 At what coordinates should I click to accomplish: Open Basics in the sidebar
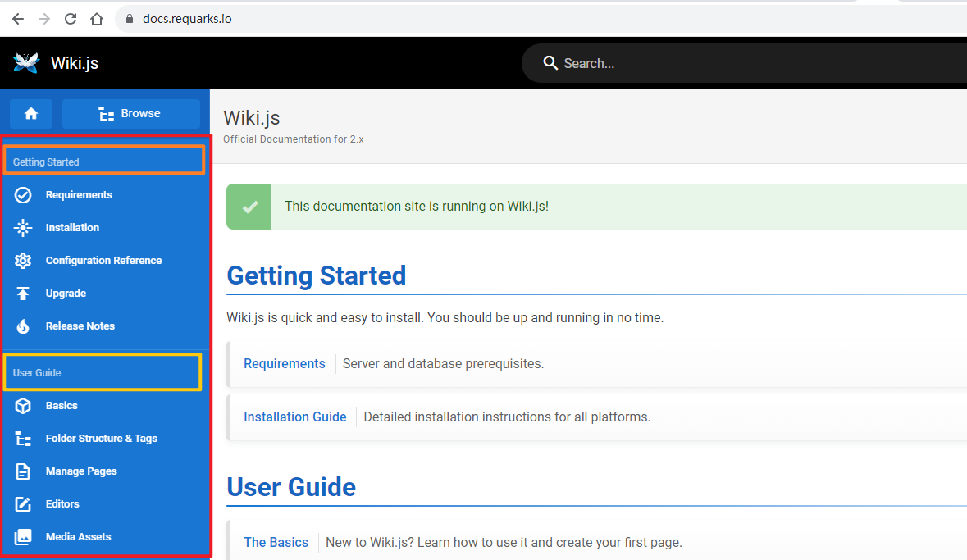coord(62,406)
